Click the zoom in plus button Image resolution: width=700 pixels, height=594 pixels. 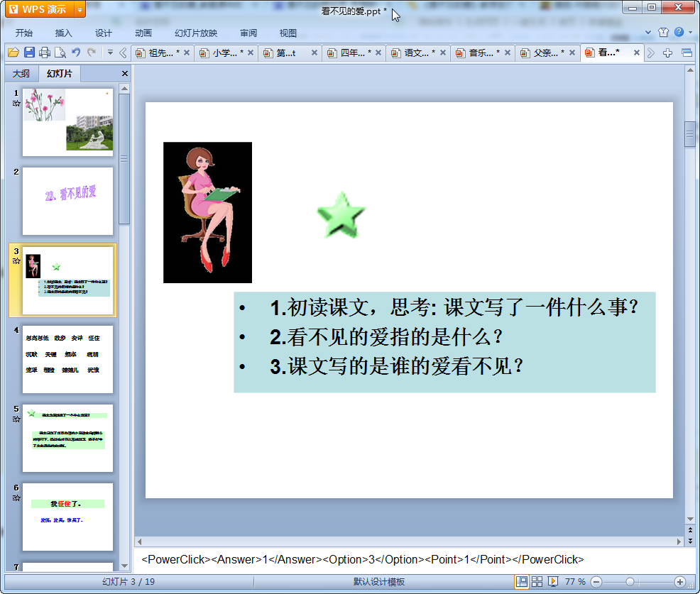(x=680, y=581)
